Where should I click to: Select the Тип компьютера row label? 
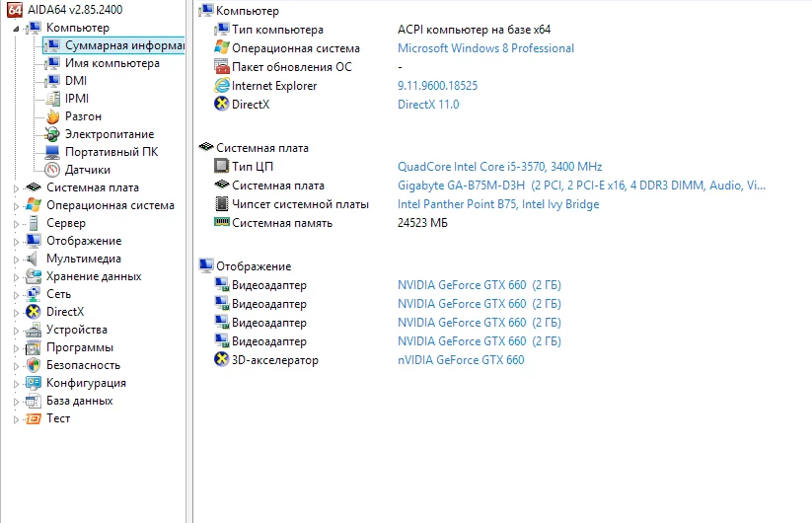[x=277, y=30]
